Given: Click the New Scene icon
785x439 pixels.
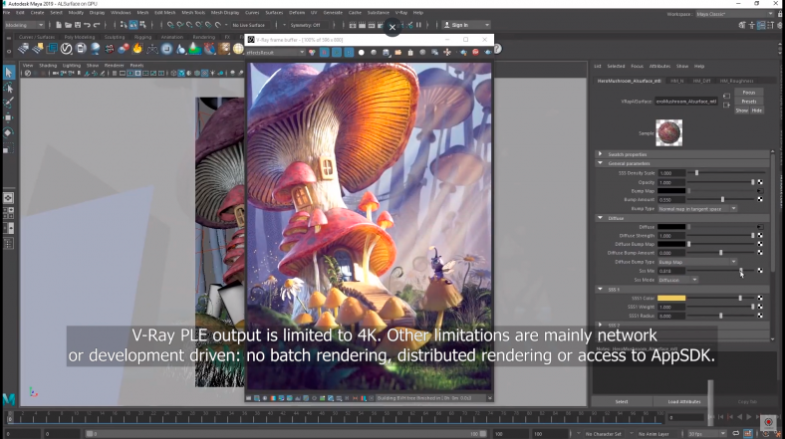Looking at the screenshot, I should click(59, 25).
